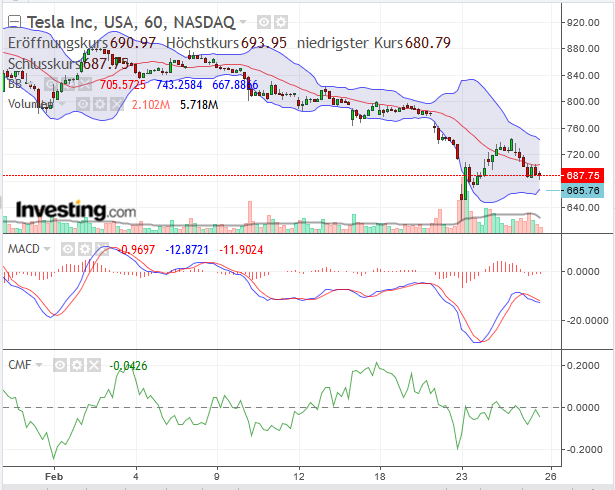Click BB upper value 743.2584
615x490 pixels.
coord(179,85)
